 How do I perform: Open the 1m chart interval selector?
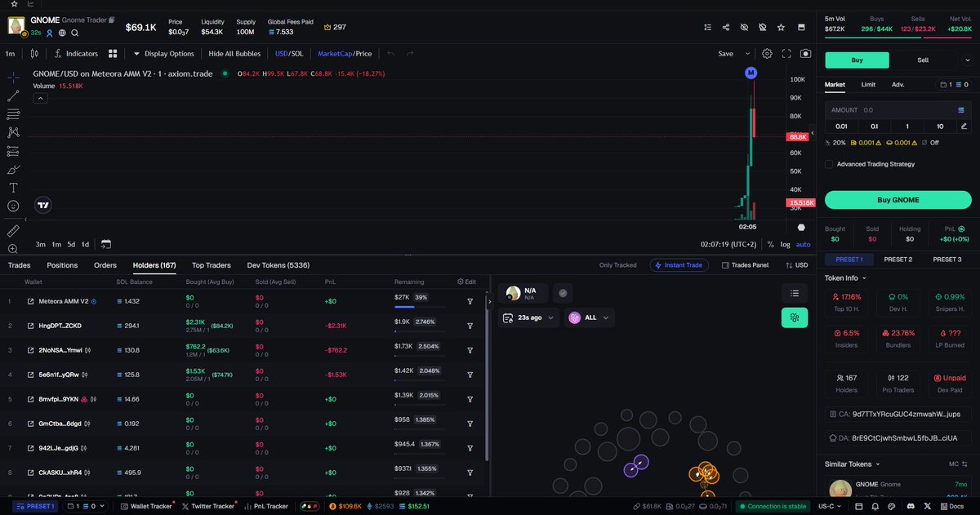point(10,54)
